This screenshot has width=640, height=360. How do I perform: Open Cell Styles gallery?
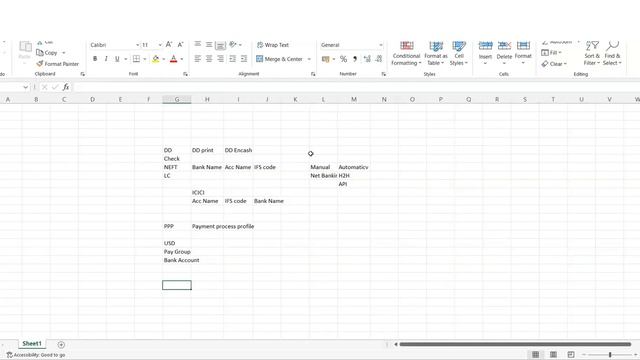click(459, 53)
